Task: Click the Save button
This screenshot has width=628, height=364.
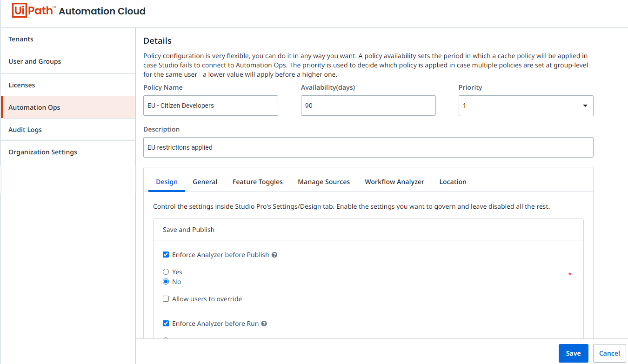Action: coord(573,353)
